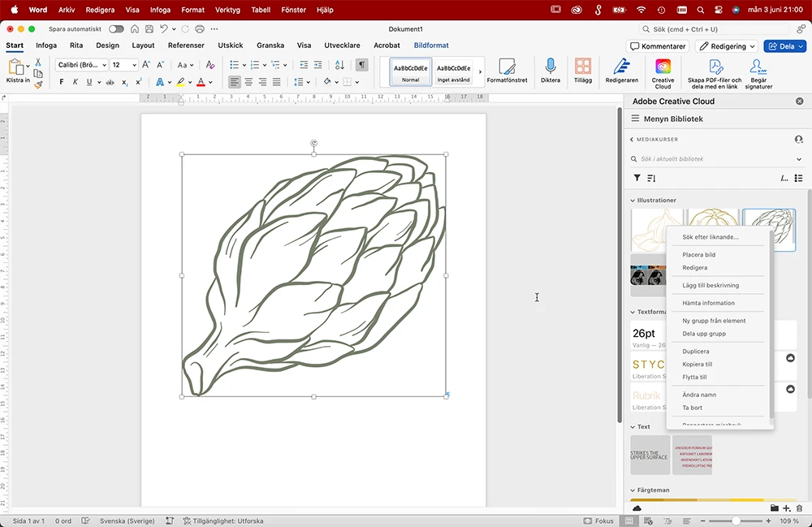Center-align the paragraph
The height and width of the screenshot is (527, 812).
pyautogui.click(x=248, y=82)
